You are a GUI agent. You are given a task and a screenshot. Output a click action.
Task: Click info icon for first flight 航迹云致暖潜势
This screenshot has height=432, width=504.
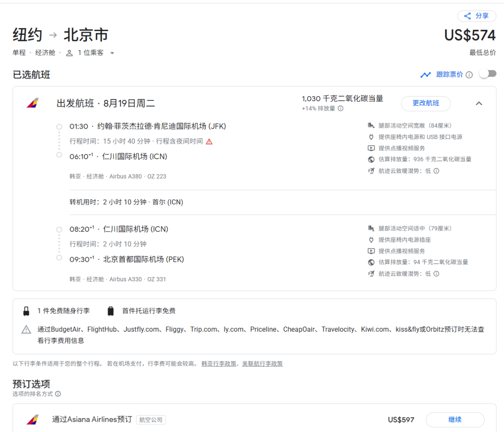pyautogui.click(x=436, y=171)
